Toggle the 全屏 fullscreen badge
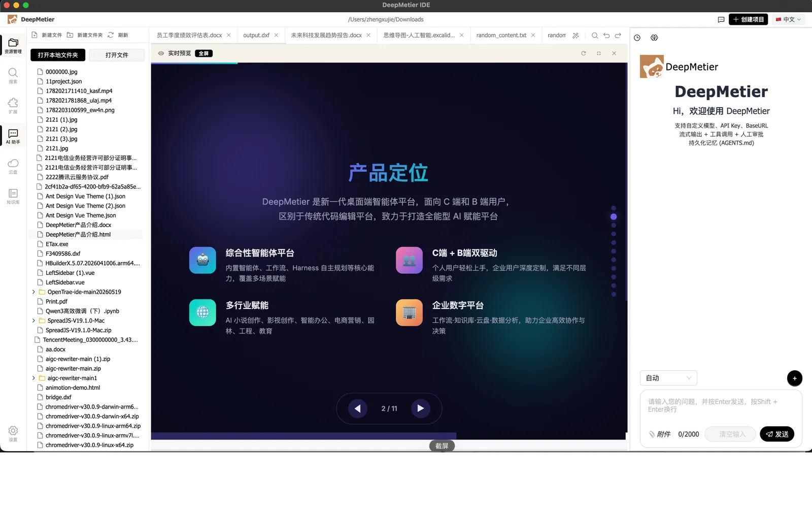 [x=204, y=53]
